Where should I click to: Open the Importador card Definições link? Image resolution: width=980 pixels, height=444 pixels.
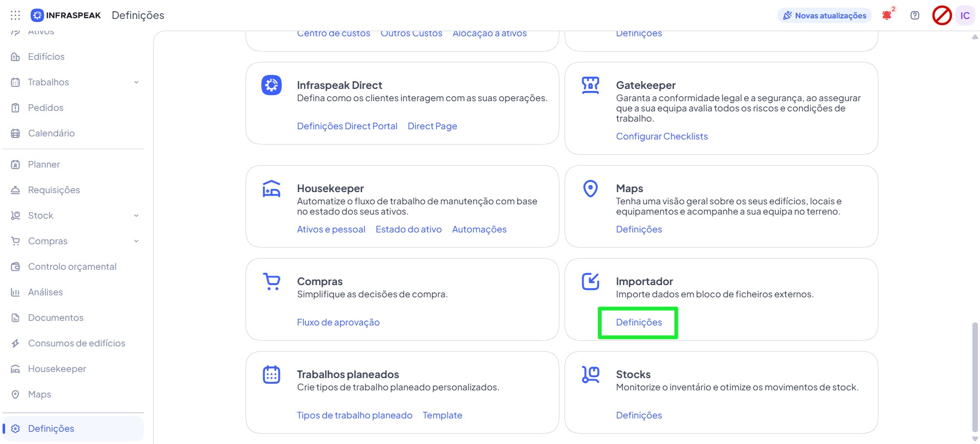pos(639,322)
